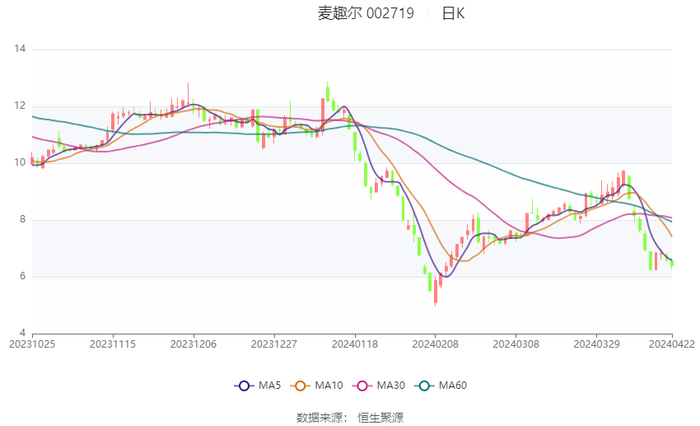This screenshot has width=700, height=426.
Task: Click the teal MA60 legend marker
Action: pos(424,385)
